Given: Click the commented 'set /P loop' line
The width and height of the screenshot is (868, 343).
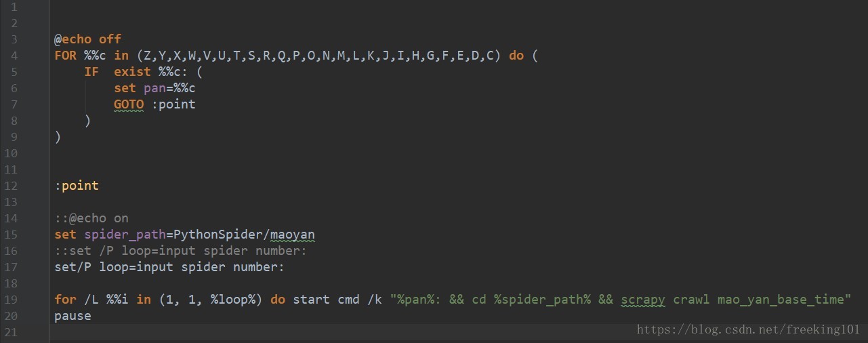Looking at the screenshot, I should [180, 251].
